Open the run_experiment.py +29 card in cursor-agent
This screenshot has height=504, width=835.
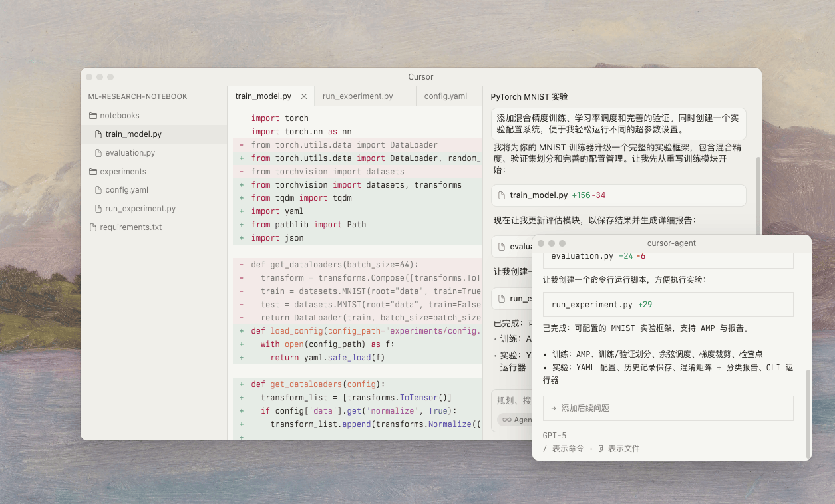point(668,305)
